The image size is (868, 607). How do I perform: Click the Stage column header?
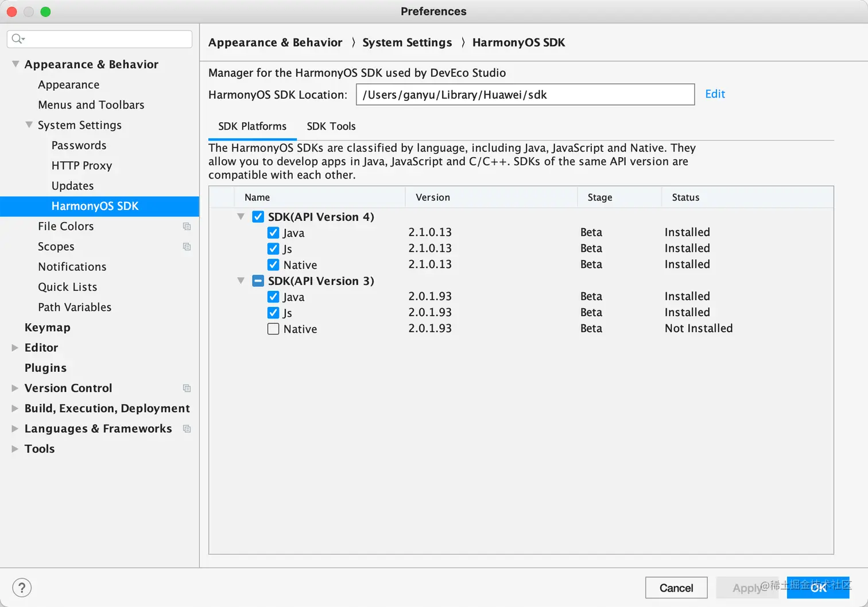619,197
